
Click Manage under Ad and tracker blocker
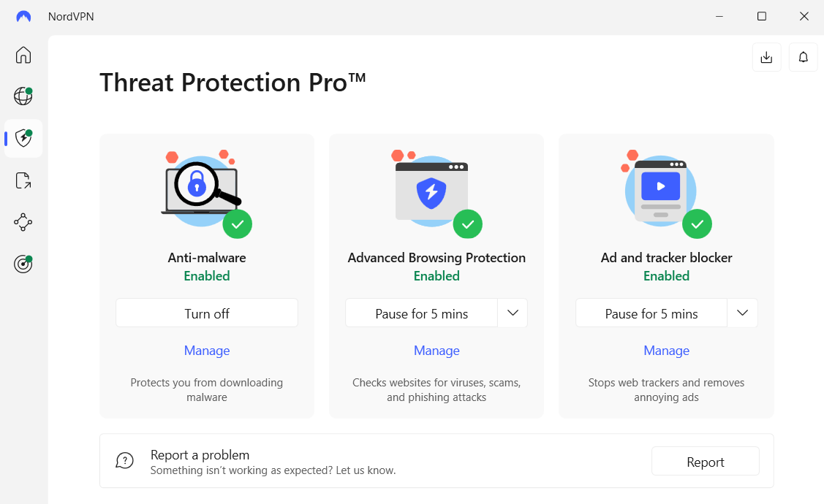click(666, 351)
